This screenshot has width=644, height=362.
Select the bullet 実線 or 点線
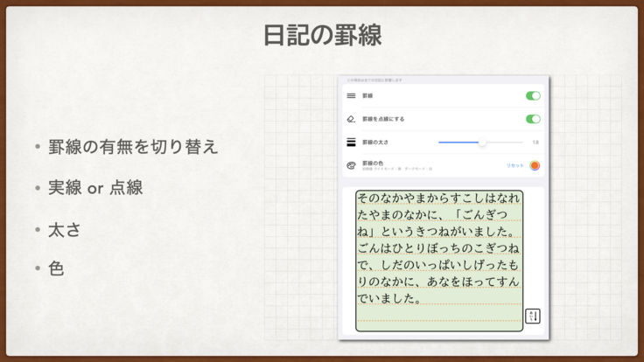[x=94, y=188]
